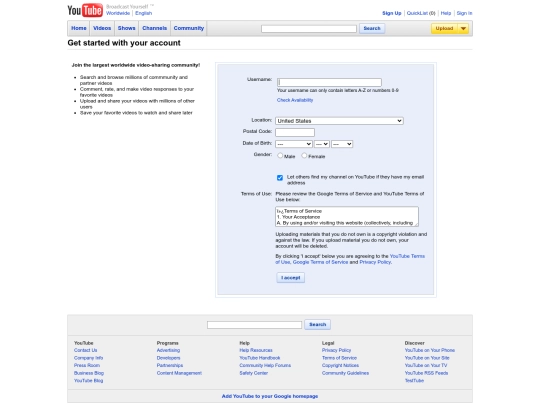Open Partnerships footer link
Image resolution: width=540 pixels, height=405 pixels.
(x=170, y=366)
